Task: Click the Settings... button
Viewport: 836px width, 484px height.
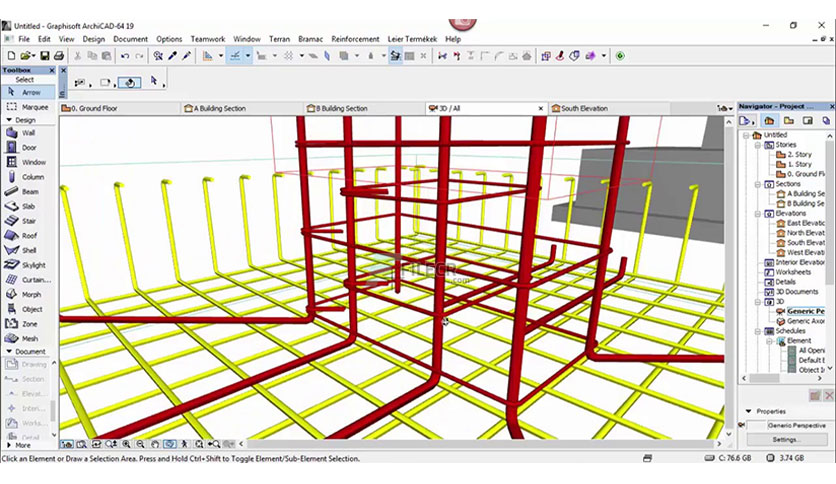Action: 786,440
